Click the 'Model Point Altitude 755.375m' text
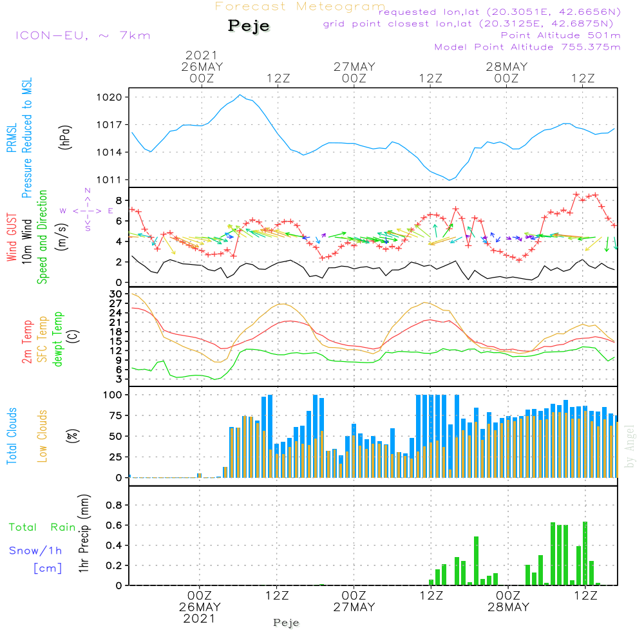Screen dimensions: 644x644 click(527, 47)
